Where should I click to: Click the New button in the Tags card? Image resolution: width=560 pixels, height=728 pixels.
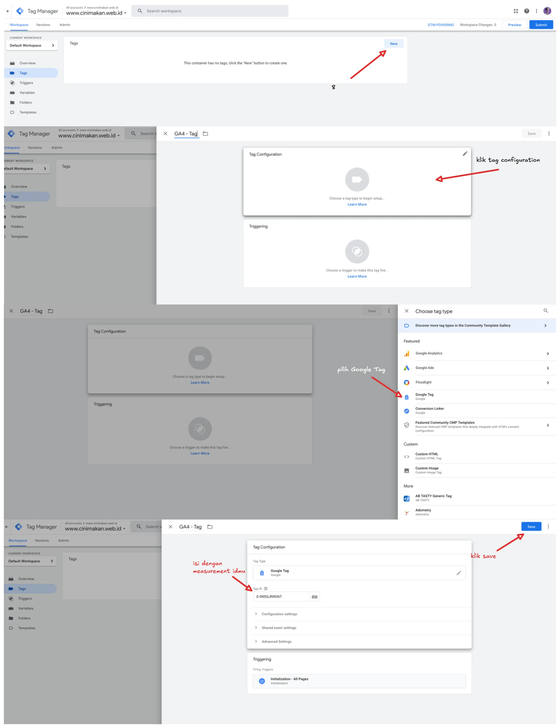click(x=393, y=44)
